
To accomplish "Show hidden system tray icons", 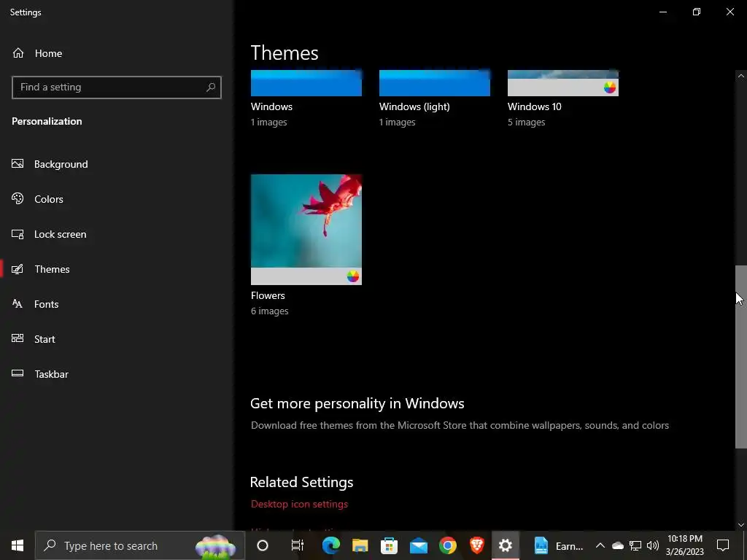I will pos(600,545).
